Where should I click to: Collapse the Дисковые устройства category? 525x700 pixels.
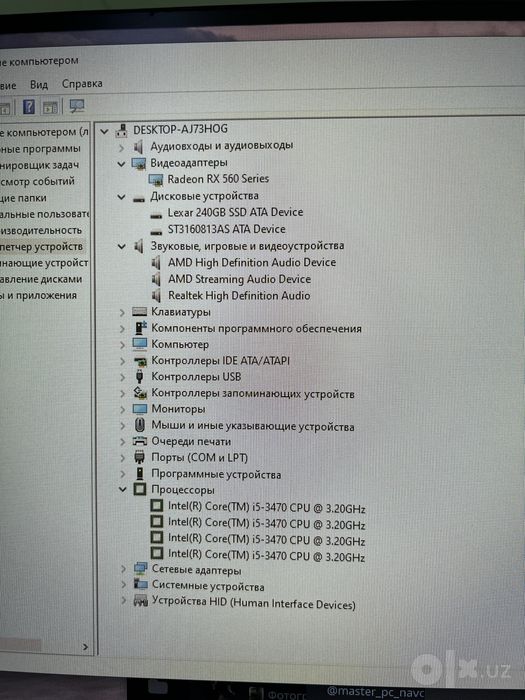[121, 197]
